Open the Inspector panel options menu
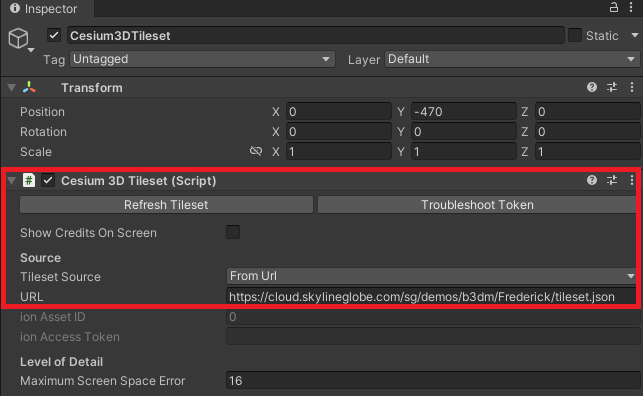643x396 pixels. pos(631,7)
